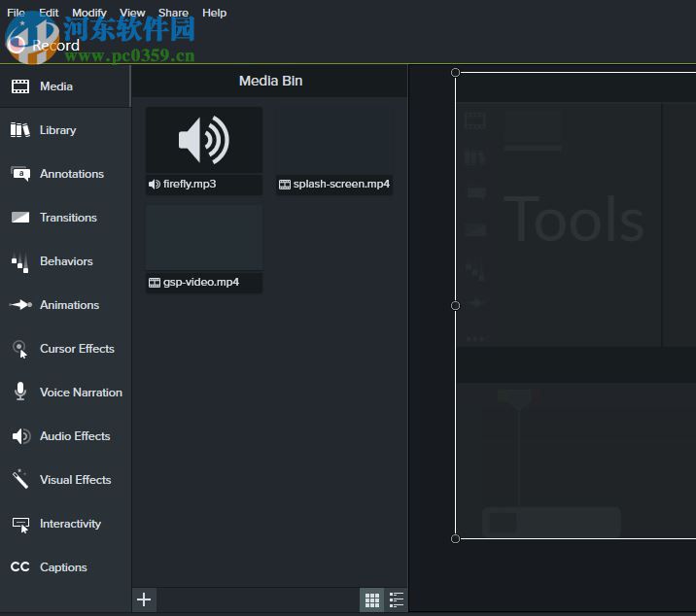Open the Share menu
The height and width of the screenshot is (616, 696).
point(174,13)
